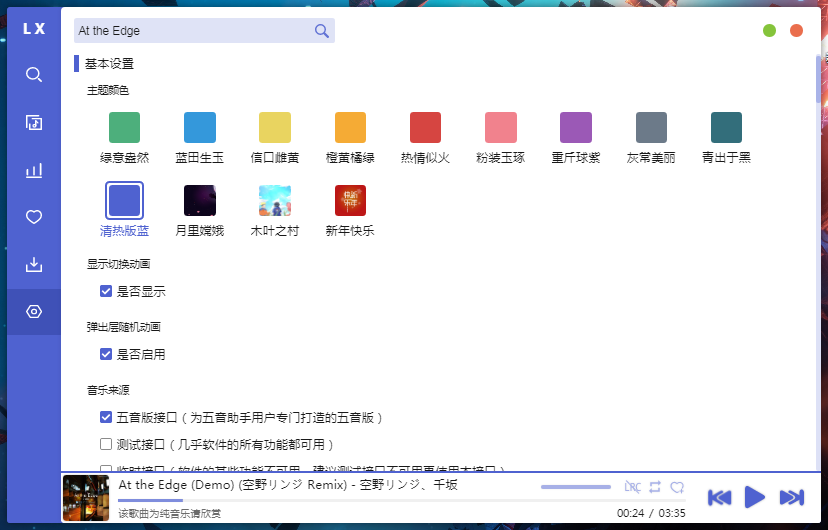The image size is (828, 530).
Task: Open favorites heart icon in sidebar
Action: 34,217
